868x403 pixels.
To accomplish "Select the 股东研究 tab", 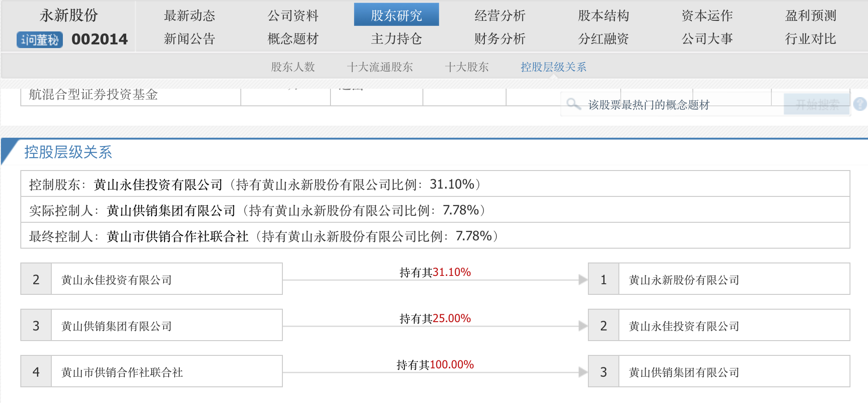I will coord(396,15).
